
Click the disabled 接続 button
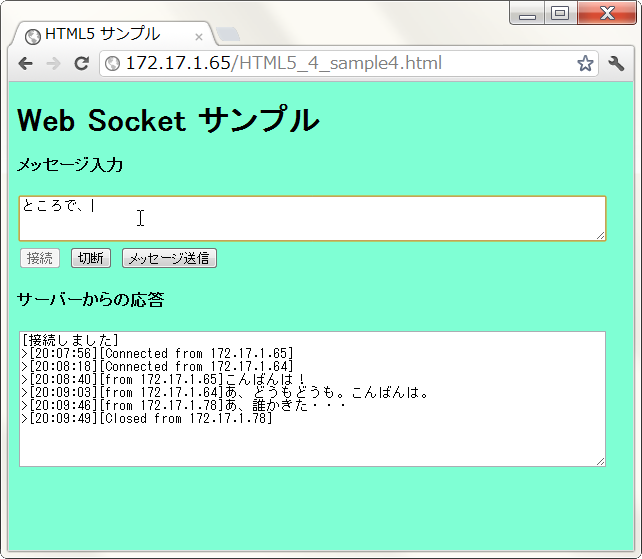click(x=40, y=258)
